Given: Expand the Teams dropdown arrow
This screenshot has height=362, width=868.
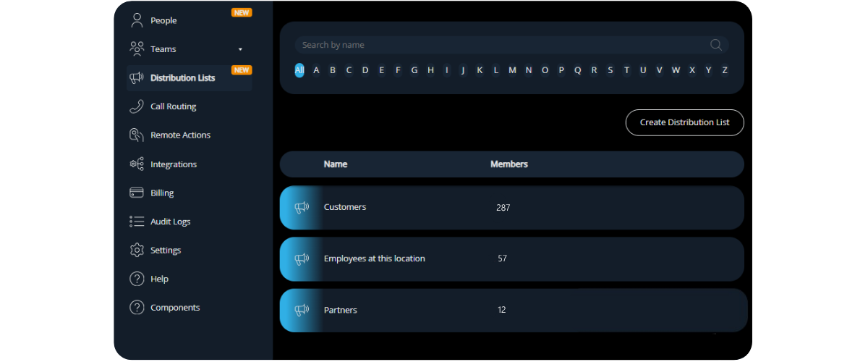Looking at the screenshot, I should pyautogui.click(x=240, y=49).
